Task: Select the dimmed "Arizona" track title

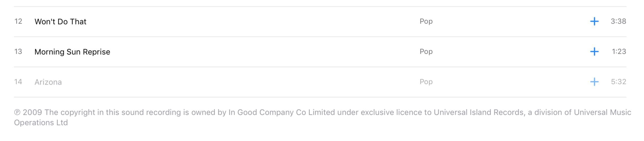Action: tap(48, 82)
